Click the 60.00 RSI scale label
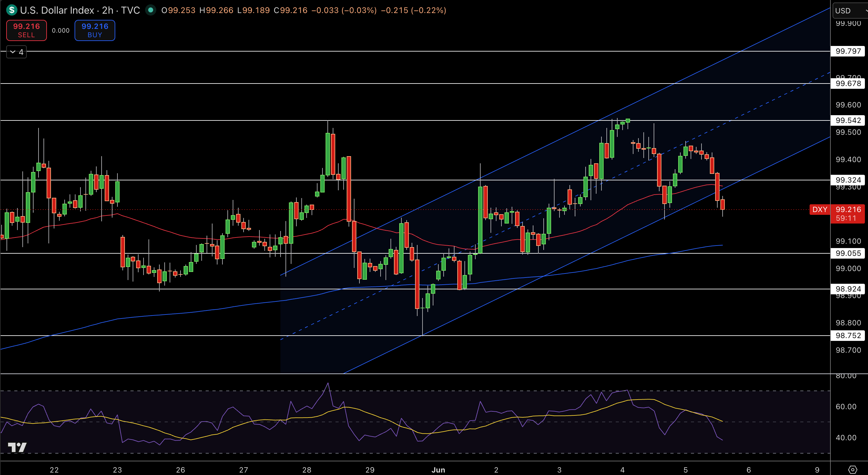This screenshot has height=475, width=868. (846, 406)
